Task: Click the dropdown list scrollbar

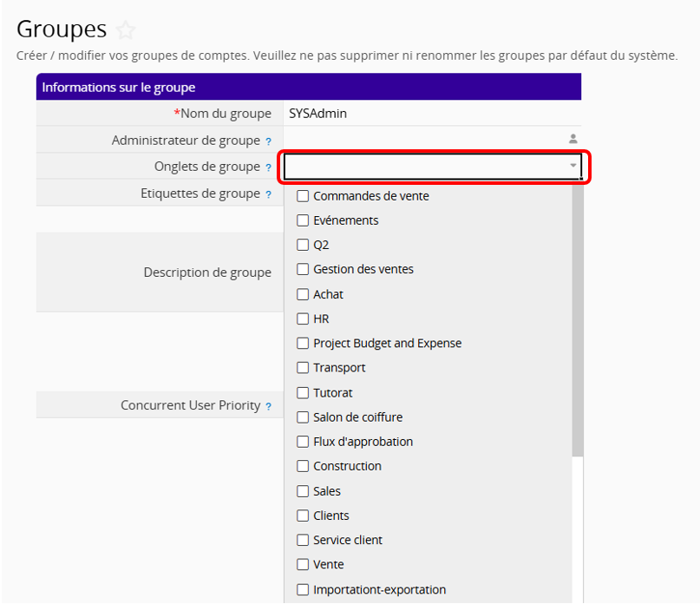Action: 578,320
